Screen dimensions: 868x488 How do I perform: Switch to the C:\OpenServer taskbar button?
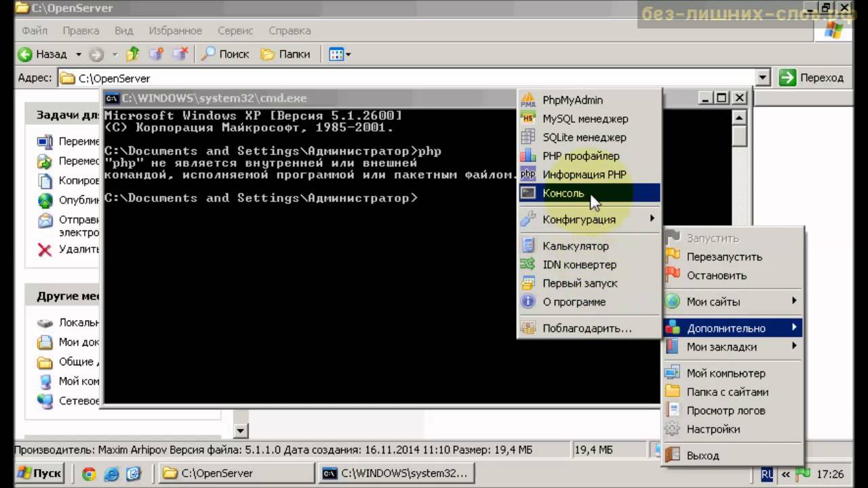pos(237,473)
